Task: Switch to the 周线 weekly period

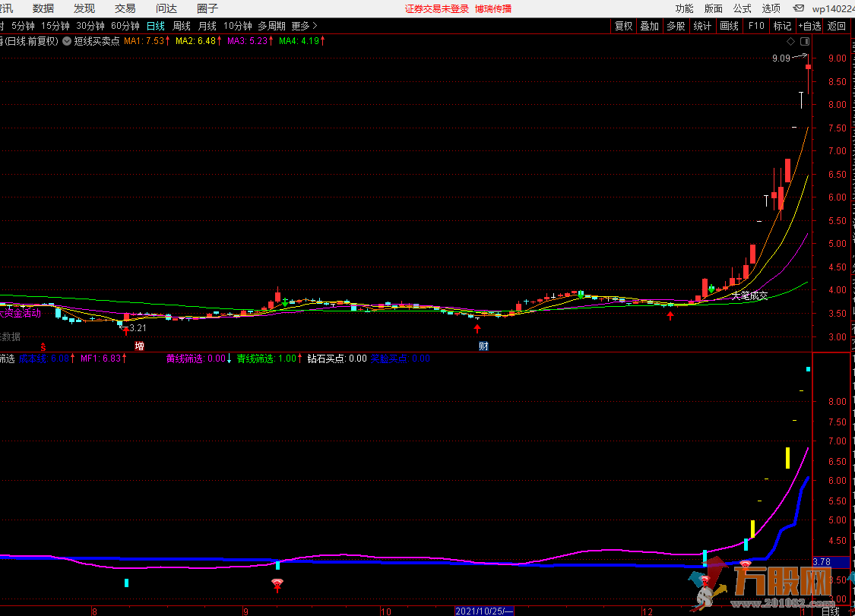Action: point(181,26)
